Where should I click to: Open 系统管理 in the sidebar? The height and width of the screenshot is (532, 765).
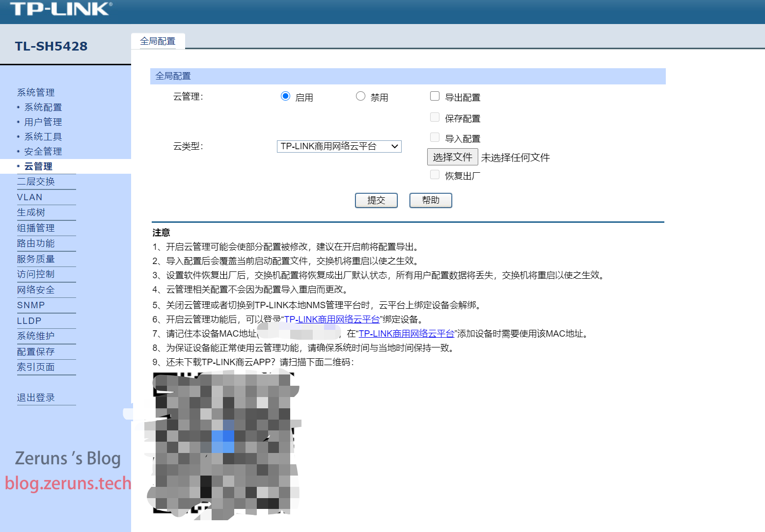pyautogui.click(x=36, y=92)
